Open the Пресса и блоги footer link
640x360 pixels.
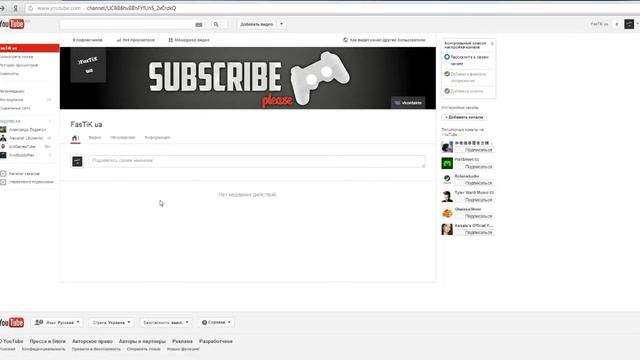click(47, 341)
